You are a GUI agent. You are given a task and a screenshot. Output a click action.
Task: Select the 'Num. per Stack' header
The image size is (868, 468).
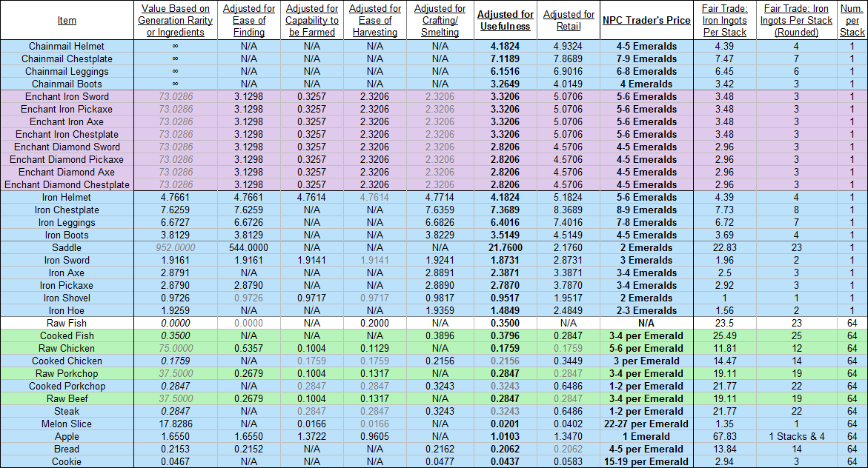coord(852,21)
